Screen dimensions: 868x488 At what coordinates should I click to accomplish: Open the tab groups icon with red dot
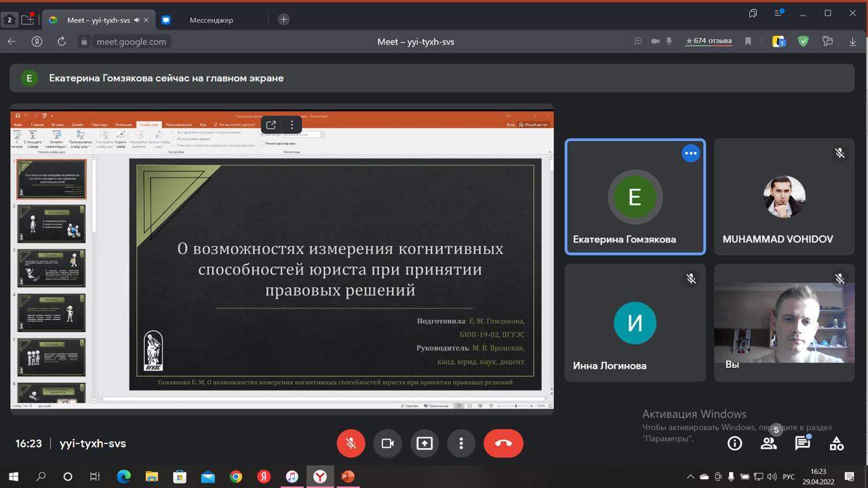click(x=28, y=20)
